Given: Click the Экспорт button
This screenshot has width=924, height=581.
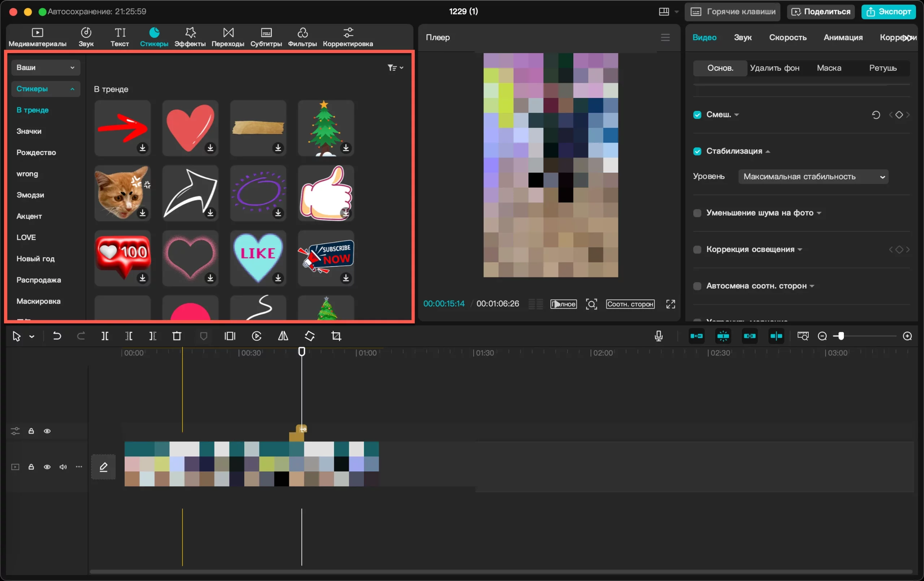Looking at the screenshot, I should pos(888,12).
